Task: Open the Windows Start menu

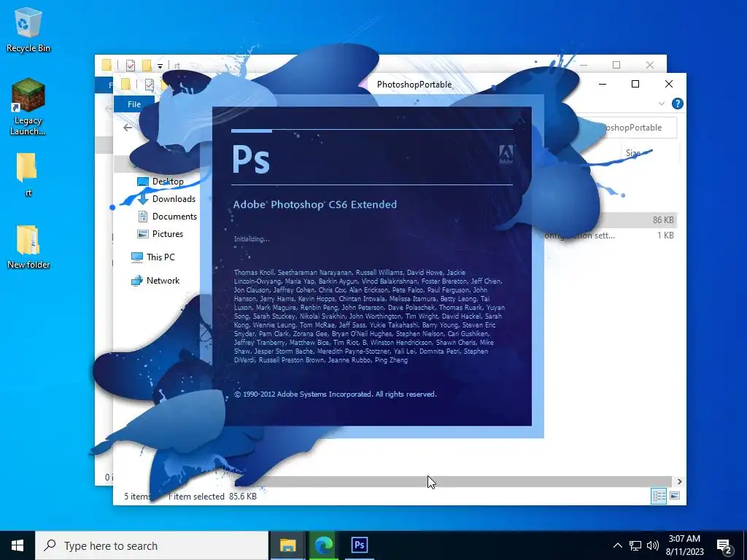Action: pos(18,545)
